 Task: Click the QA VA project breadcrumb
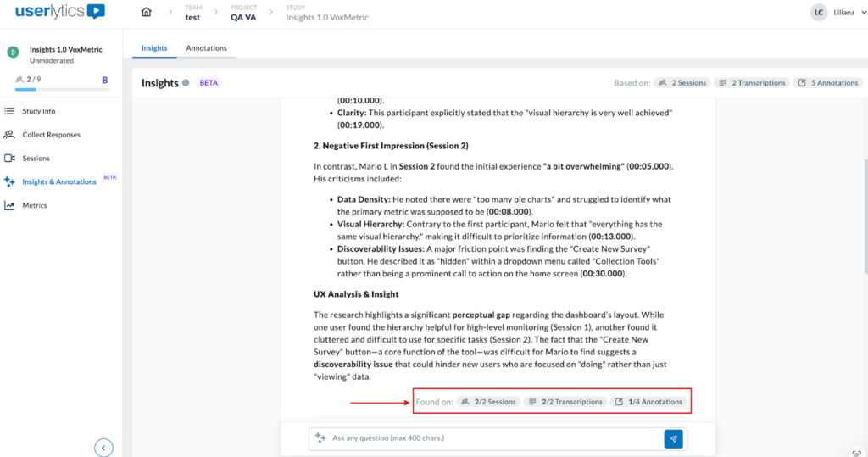[x=245, y=17]
